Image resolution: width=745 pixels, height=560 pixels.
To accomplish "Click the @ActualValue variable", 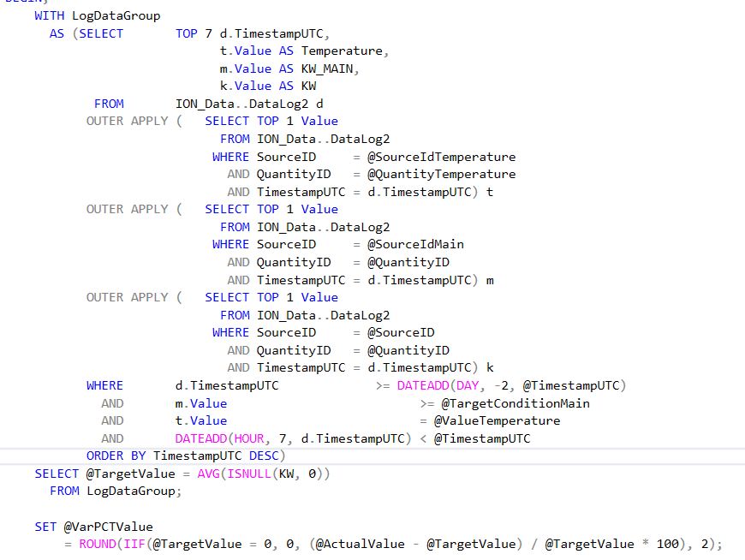I will pos(361,544).
